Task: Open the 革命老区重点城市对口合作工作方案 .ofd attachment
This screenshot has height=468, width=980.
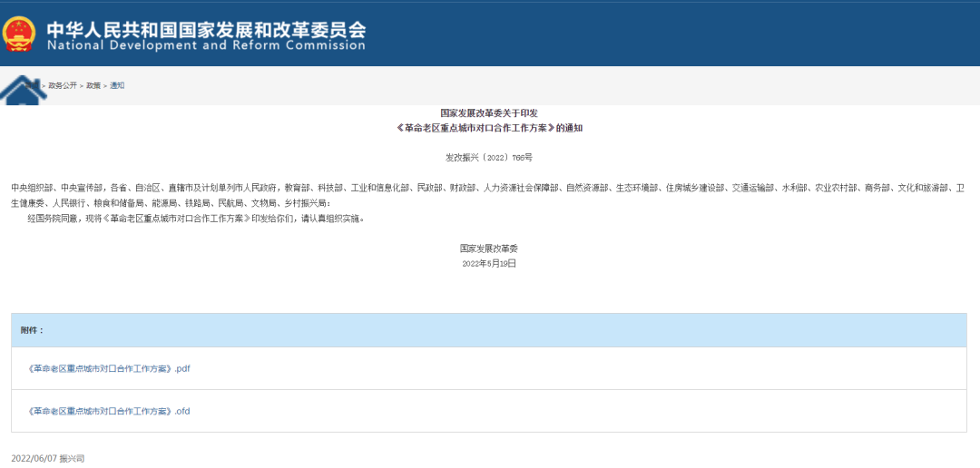Action: 110,411
